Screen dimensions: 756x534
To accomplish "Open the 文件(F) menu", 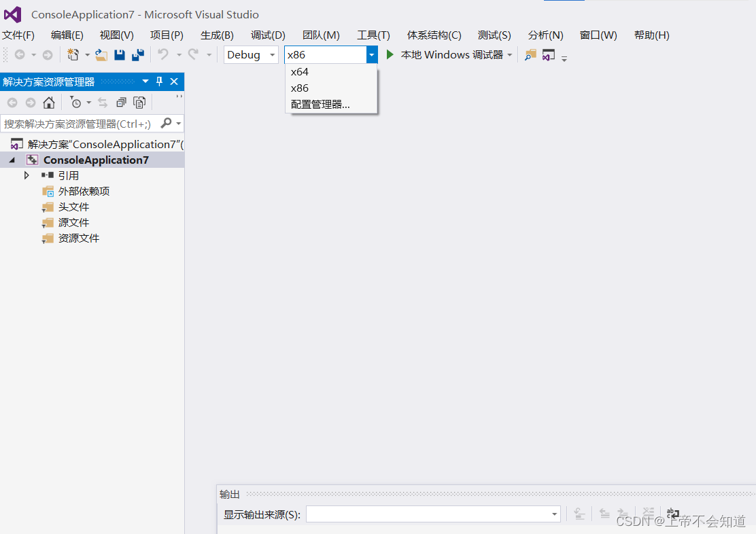I will [18, 35].
